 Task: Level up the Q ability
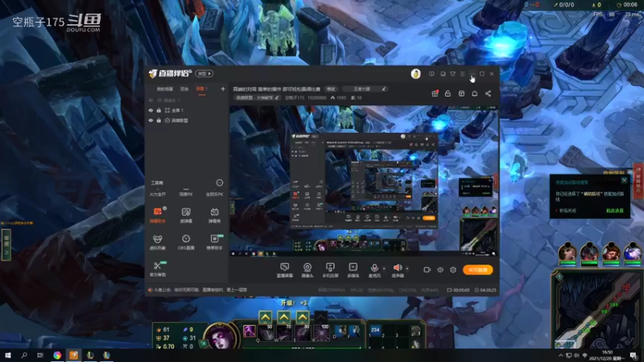pos(266,317)
